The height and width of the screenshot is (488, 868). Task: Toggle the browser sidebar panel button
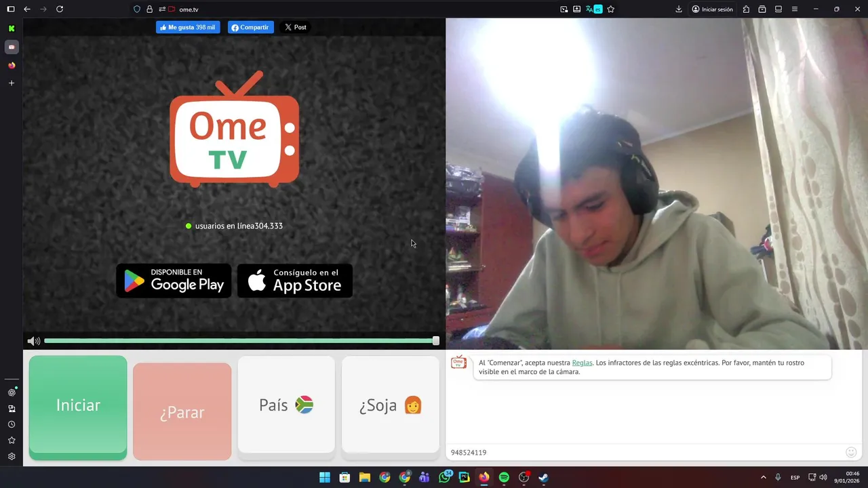pos(11,9)
